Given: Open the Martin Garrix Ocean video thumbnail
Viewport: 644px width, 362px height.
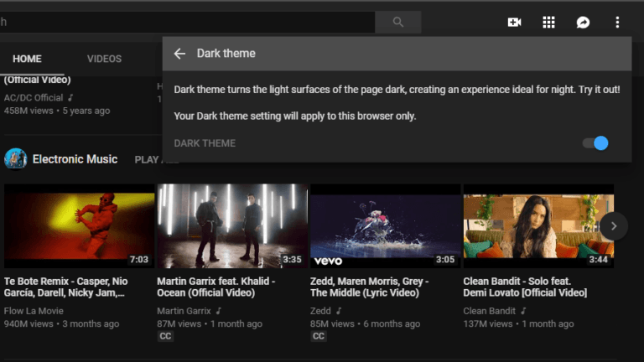Looking at the screenshot, I should click(x=232, y=226).
